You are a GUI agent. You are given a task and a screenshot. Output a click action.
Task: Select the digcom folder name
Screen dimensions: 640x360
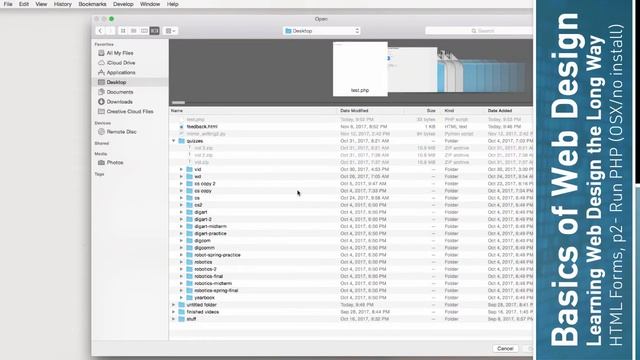[202, 241]
